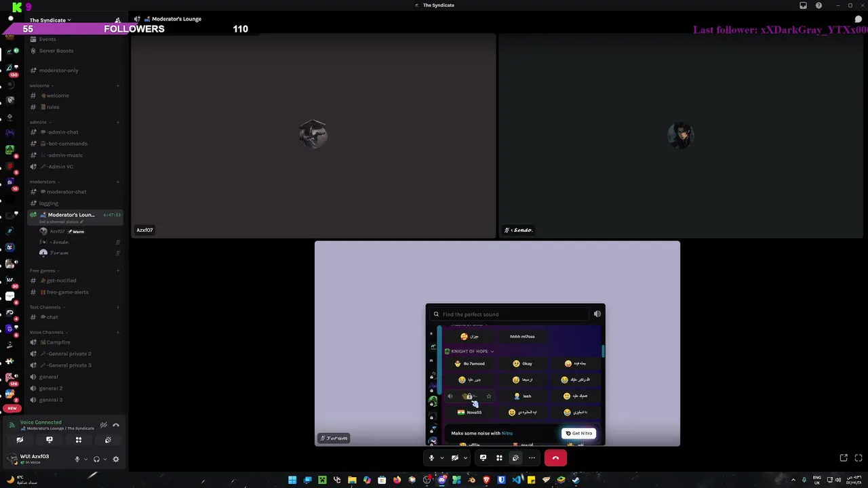The width and height of the screenshot is (868, 488).
Task: Open the free-game-alerts channel
Action: point(75,292)
